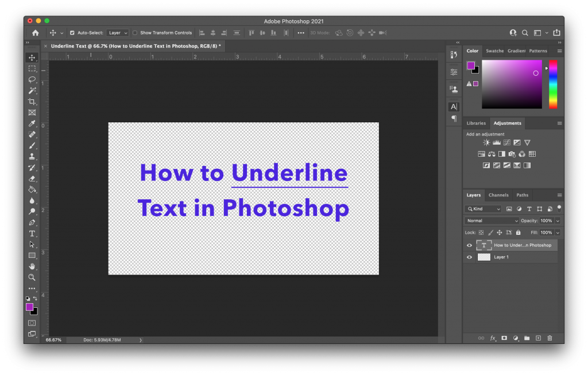Open the Layers panel menu
Viewport: 588px width, 375px height.
point(559,195)
